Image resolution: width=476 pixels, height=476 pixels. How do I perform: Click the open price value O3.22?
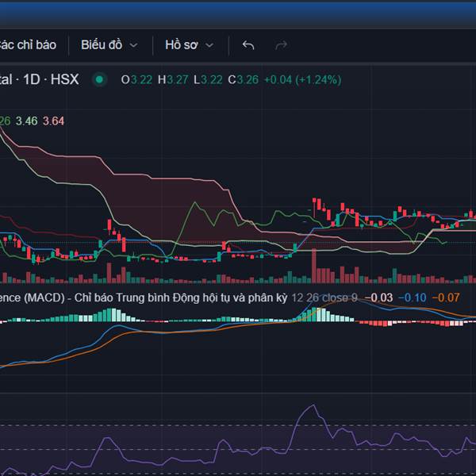tap(136, 79)
